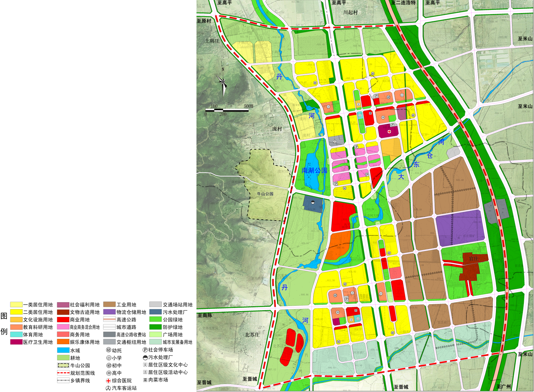Click the 规划范围线 red dashed line sample
The height and width of the screenshot is (392, 534).
pos(63,373)
